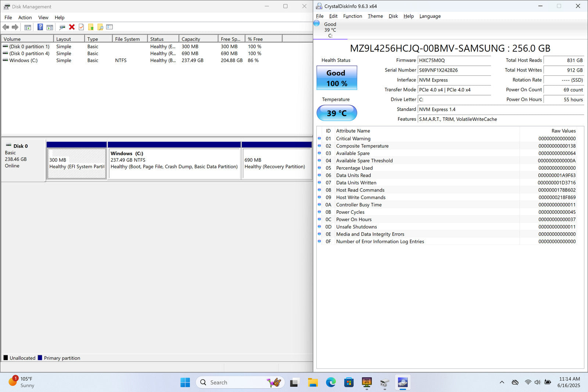Click the Back arrow in Disk Management toolbar
This screenshot has width=588, height=392.
pyautogui.click(x=6, y=27)
